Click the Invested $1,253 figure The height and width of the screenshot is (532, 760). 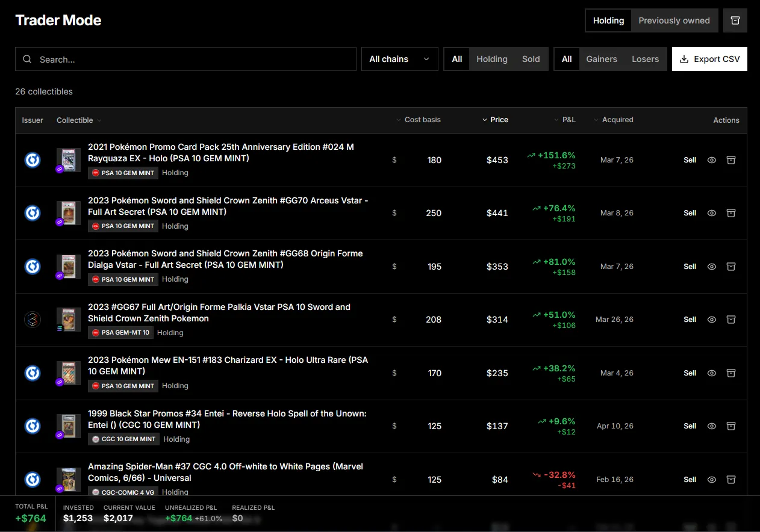[x=78, y=518]
